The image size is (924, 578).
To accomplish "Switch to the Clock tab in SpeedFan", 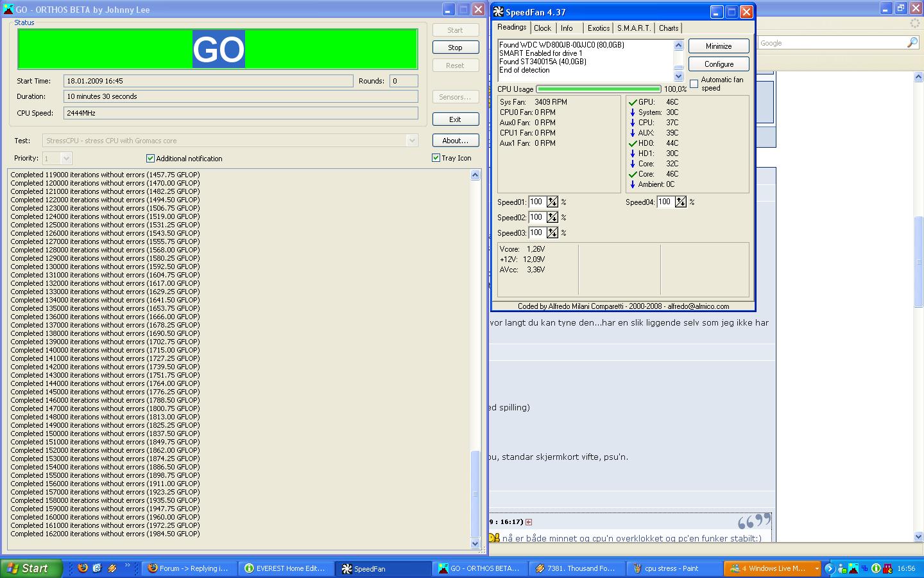I will pos(542,28).
